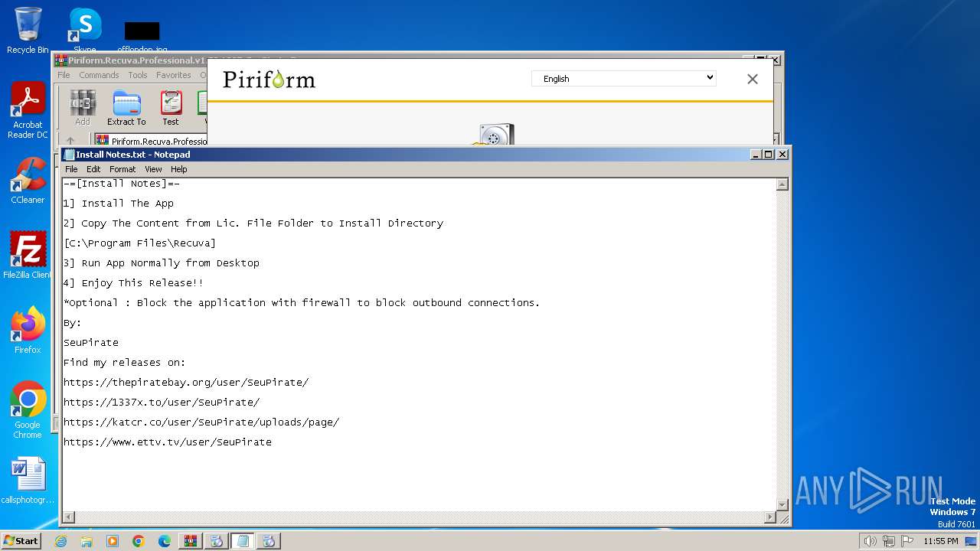Open Notepad Edit menu
This screenshot has width=980, height=551.
tap(93, 169)
